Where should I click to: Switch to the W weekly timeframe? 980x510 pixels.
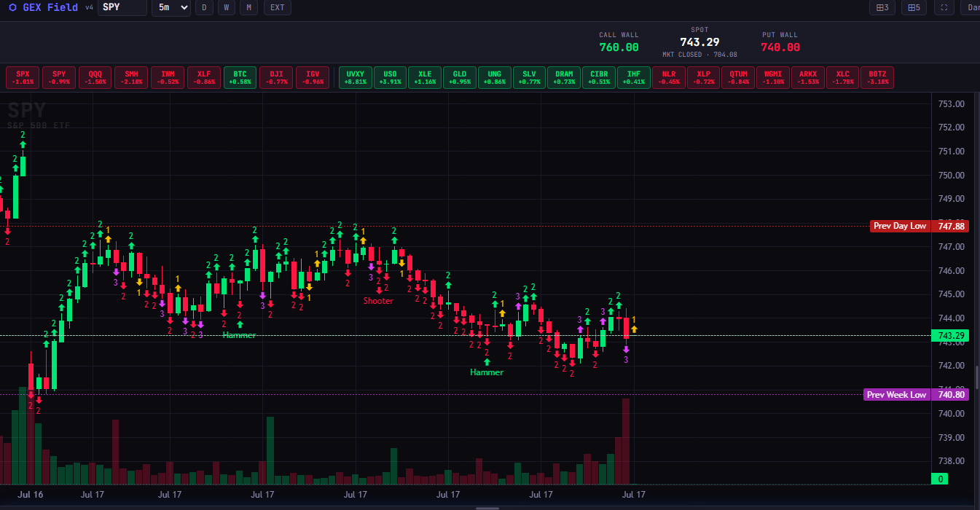pos(227,7)
